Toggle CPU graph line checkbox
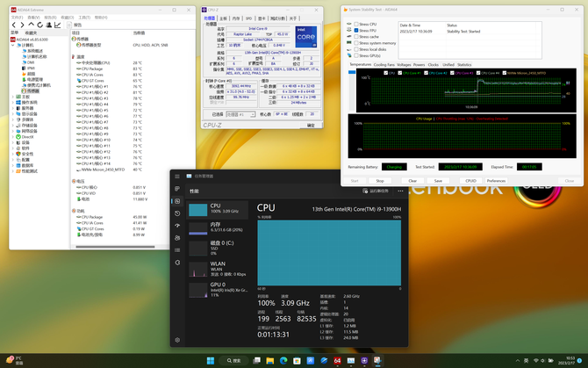The width and height of the screenshot is (588, 368). click(386, 73)
